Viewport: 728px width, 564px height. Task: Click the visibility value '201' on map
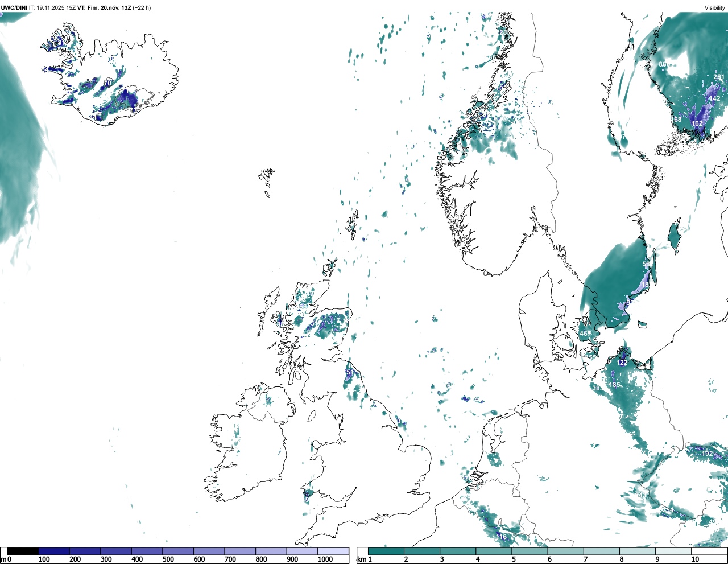pyautogui.click(x=719, y=77)
